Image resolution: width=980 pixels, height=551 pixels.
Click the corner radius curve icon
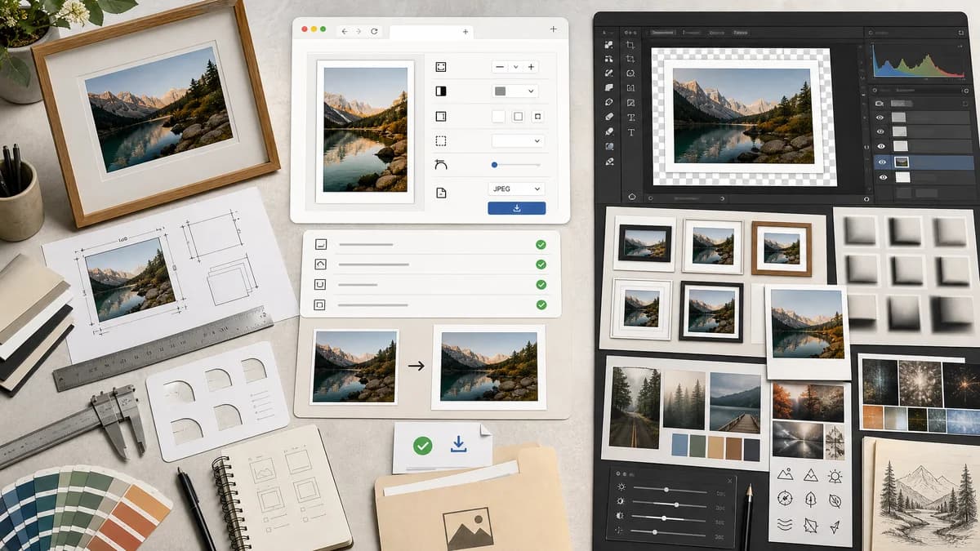coord(442,165)
